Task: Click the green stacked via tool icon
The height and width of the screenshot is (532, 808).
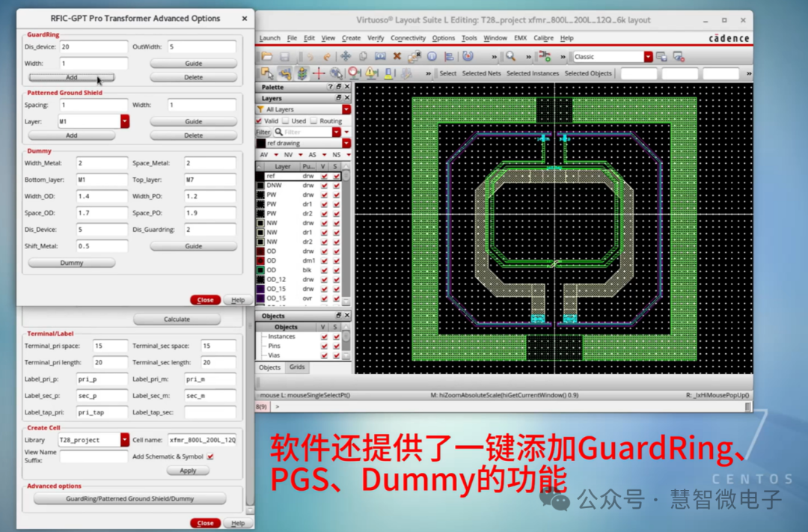Action: (x=302, y=73)
